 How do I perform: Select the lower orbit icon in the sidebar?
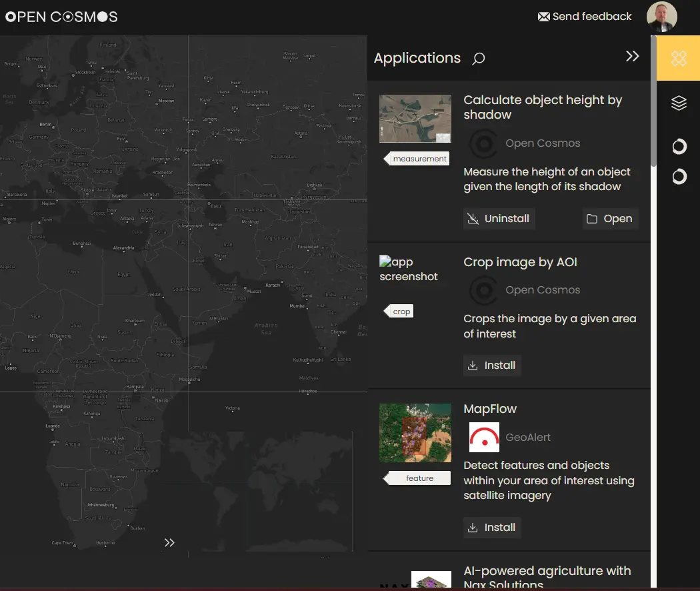(678, 176)
